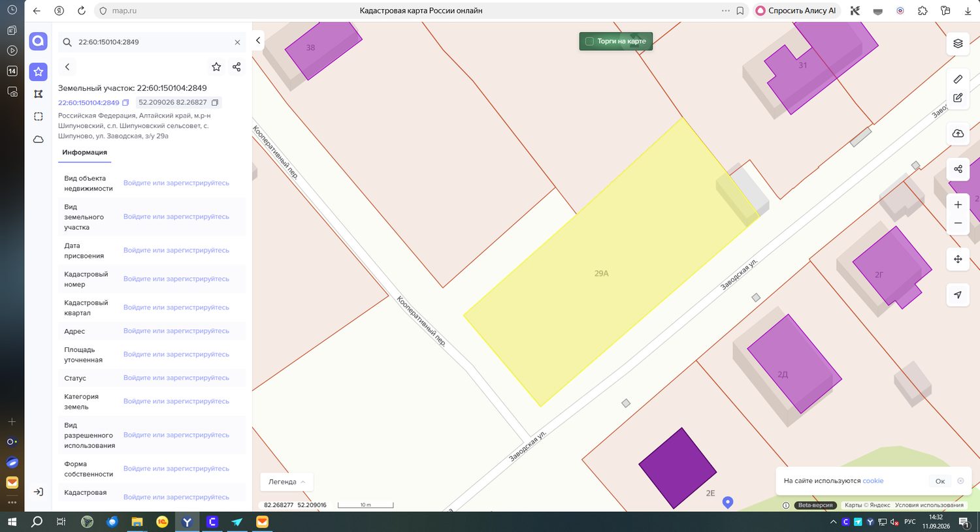Click the share icon on the map toolbar
Image resolution: width=980 pixels, height=532 pixels.
958,169
